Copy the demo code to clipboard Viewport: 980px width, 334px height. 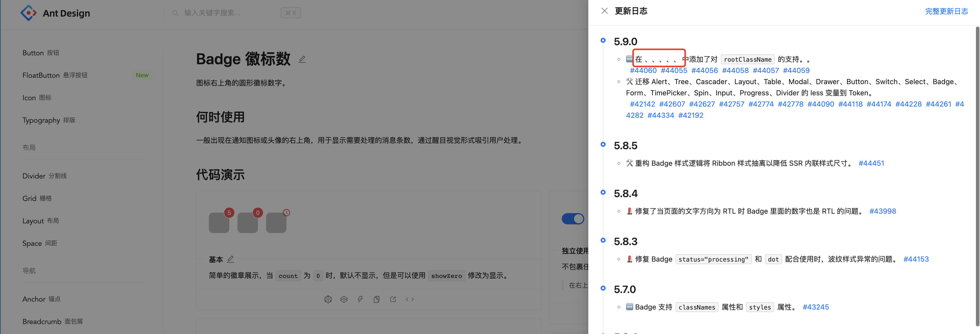pos(377,299)
